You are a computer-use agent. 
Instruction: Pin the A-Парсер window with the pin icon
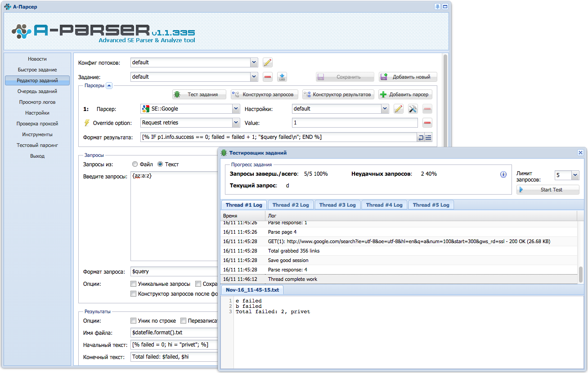tap(437, 7)
